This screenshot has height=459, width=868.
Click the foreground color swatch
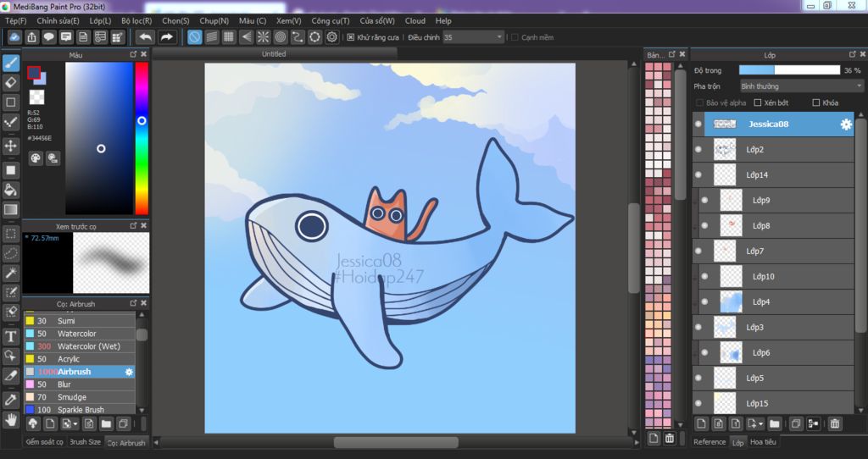pyautogui.click(x=34, y=73)
